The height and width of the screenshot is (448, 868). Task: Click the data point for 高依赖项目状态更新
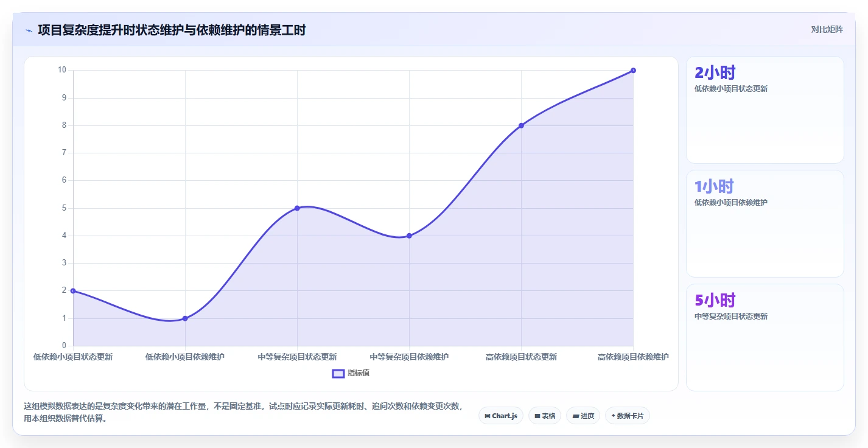[x=521, y=125]
